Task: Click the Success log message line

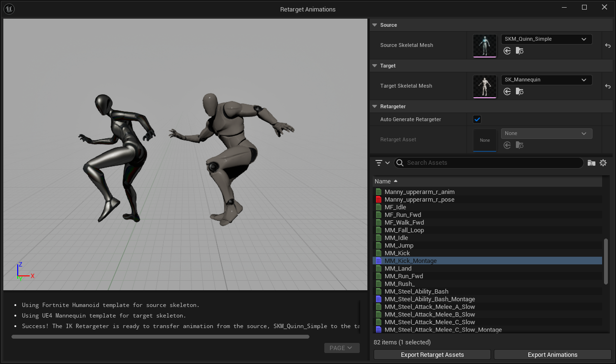Action: 191,326
